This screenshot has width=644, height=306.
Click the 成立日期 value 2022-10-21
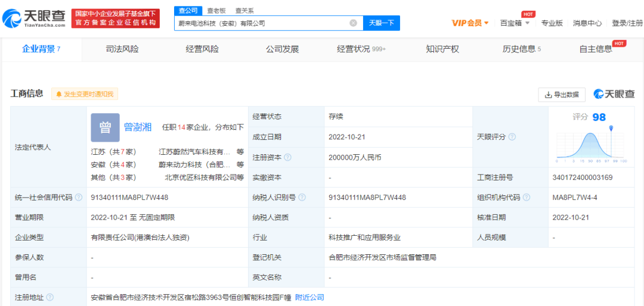[x=347, y=137]
